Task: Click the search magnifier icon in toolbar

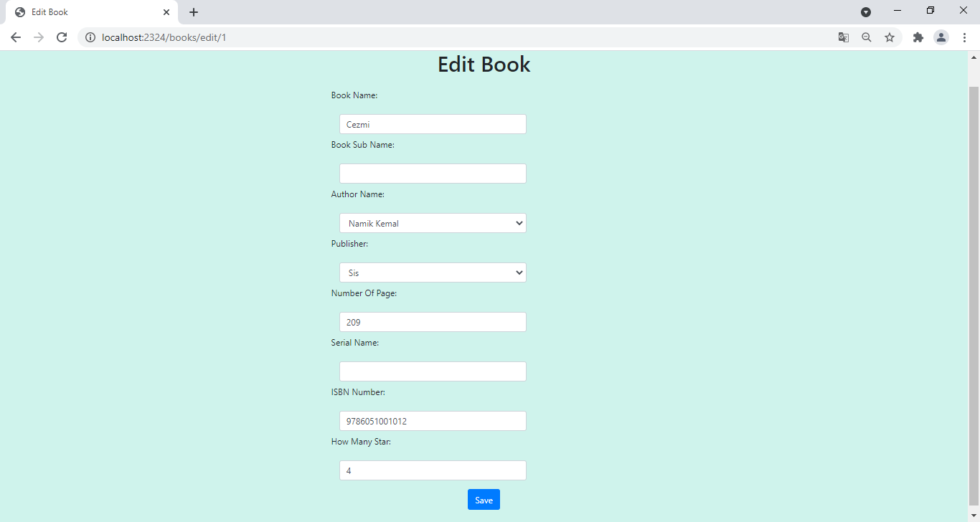Action: (x=867, y=37)
